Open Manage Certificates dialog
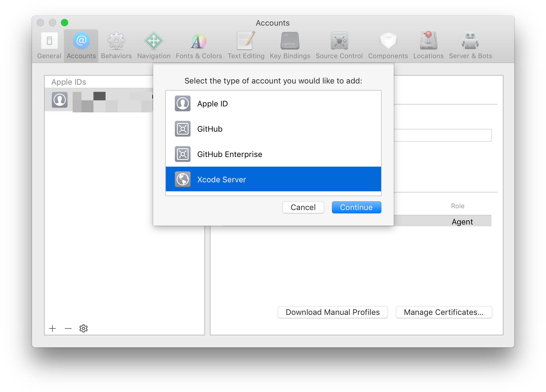The height and width of the screenshot is (392, 546). 443,312
